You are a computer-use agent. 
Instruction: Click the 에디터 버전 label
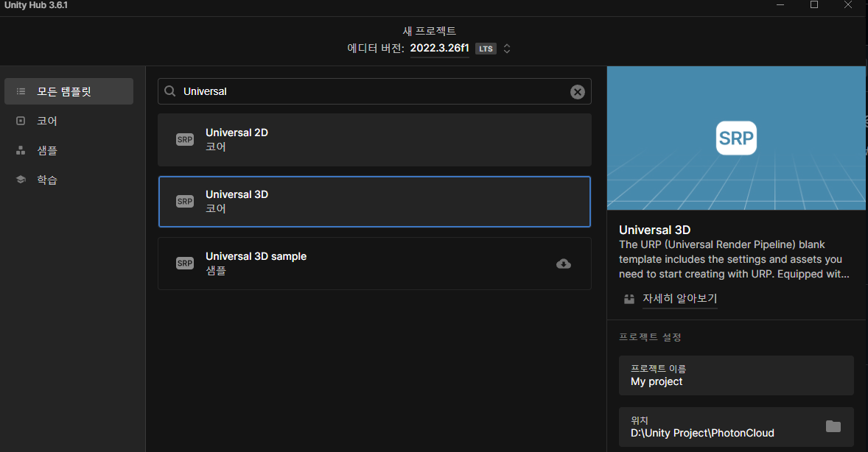[375, 49]
